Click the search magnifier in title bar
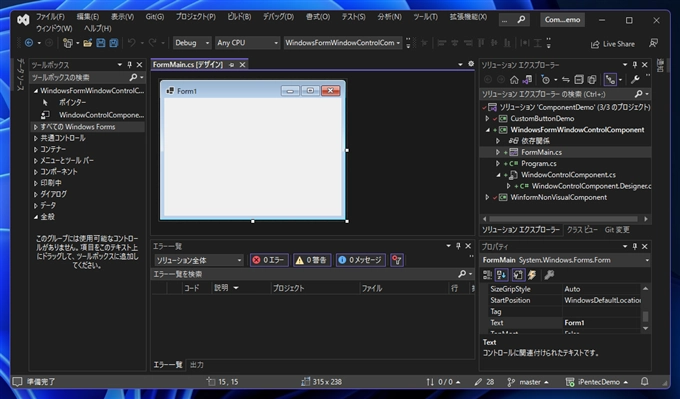680x399 pixels. point(521,20)
